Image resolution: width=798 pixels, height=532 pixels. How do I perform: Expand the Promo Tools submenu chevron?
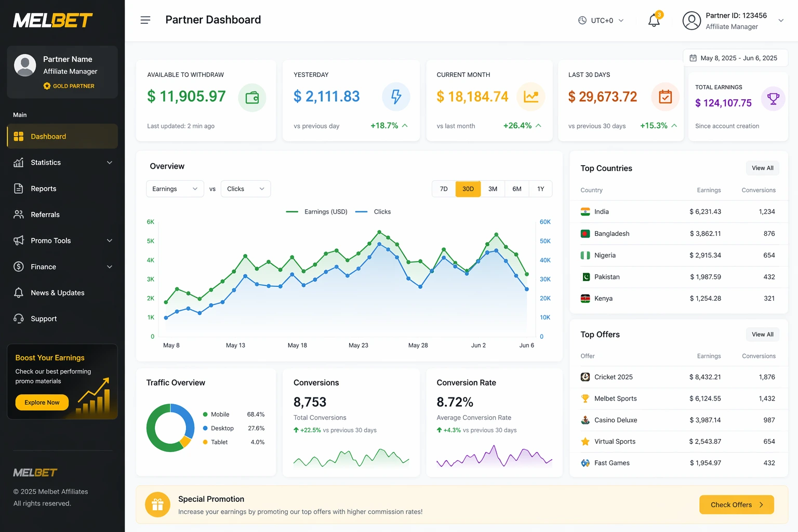point(110,241)
